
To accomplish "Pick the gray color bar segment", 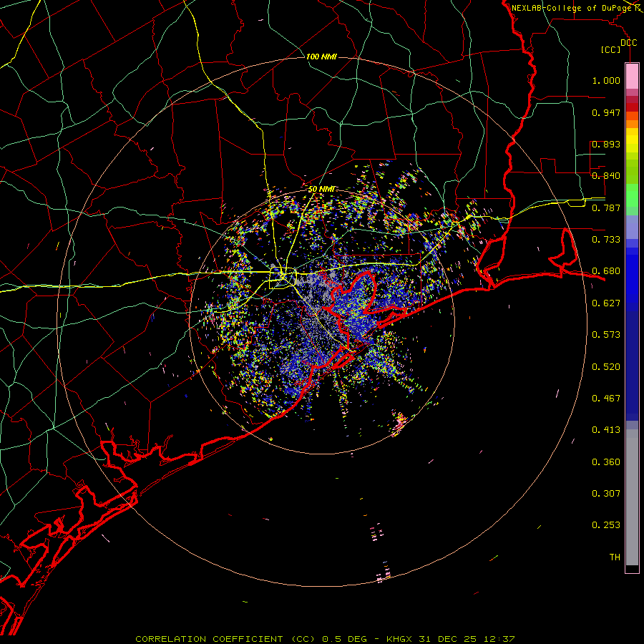I will (632, 497).
